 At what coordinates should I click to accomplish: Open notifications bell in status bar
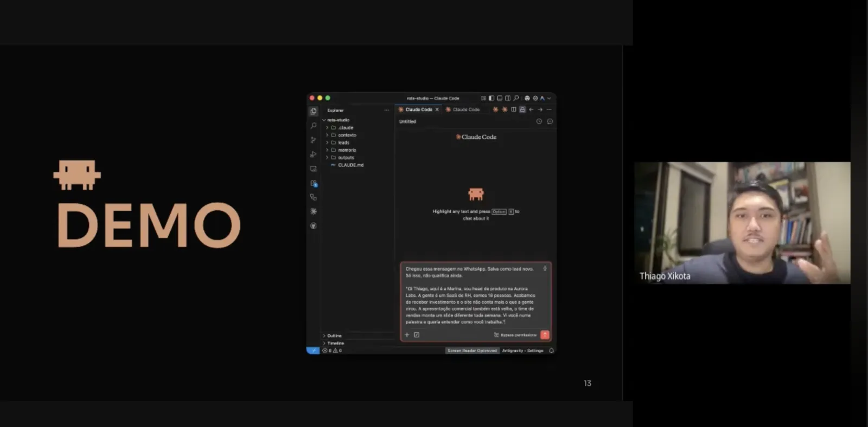point(551,351)
